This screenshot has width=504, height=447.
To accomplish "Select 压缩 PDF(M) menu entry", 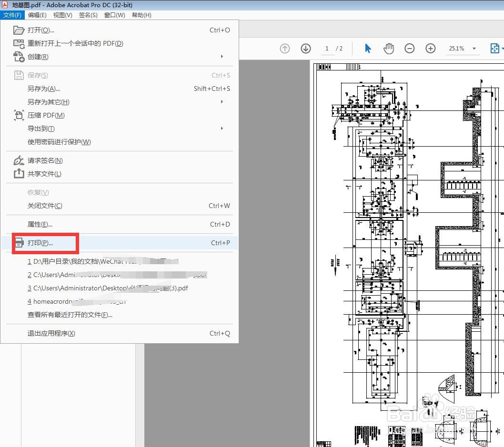I will (119, 115).
